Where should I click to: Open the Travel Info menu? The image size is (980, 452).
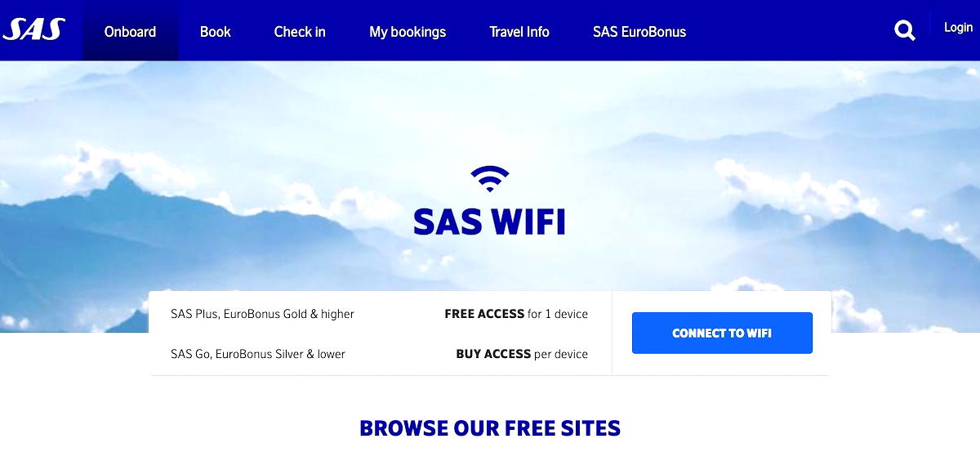click(519, 32)
